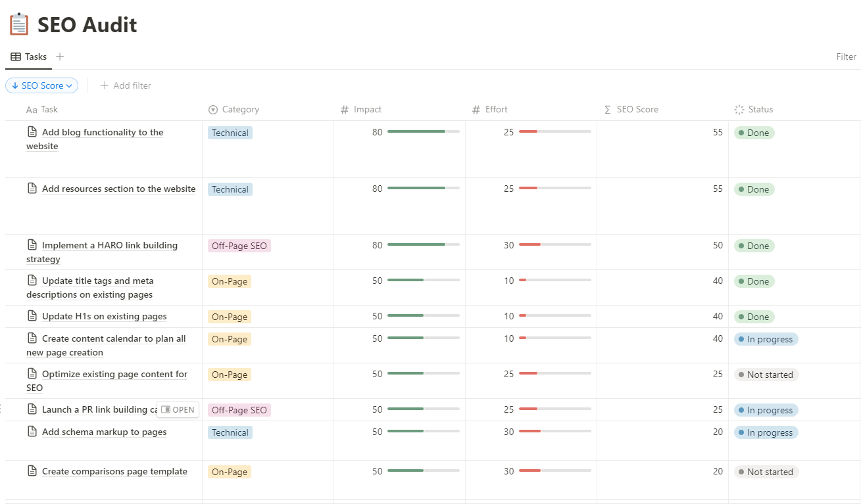
Task: Click the # icon in the Effort column header
Action: [x=476, y=109]
